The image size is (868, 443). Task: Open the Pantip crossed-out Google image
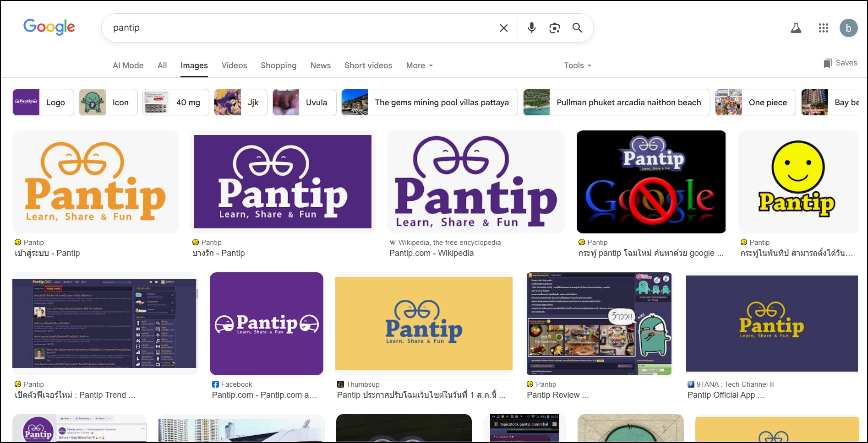point(651,182)
